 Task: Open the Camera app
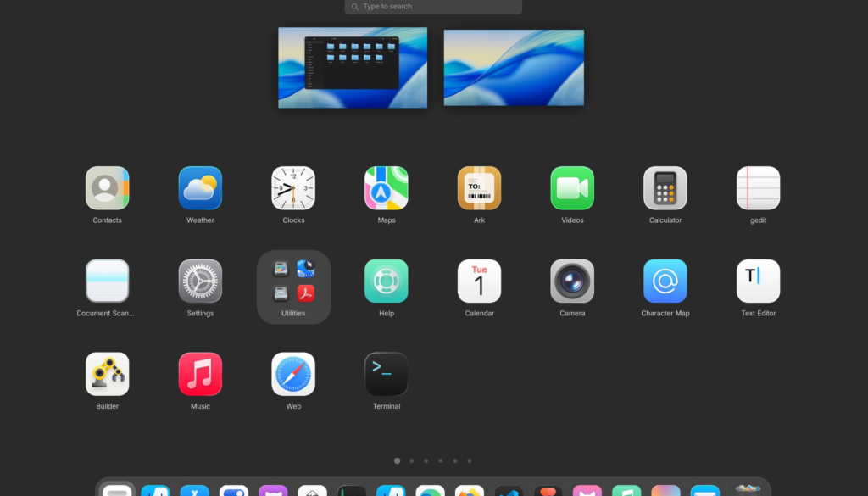(x=572, y=281)
